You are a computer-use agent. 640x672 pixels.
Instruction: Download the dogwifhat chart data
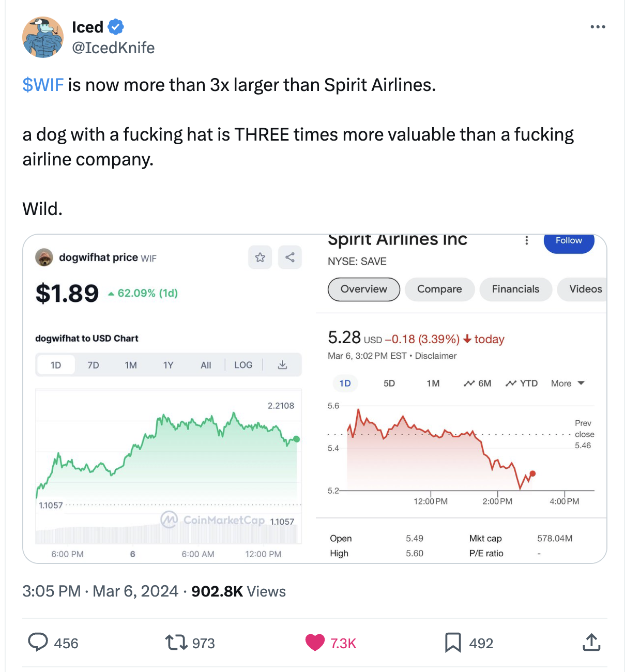tap(282, 364)
